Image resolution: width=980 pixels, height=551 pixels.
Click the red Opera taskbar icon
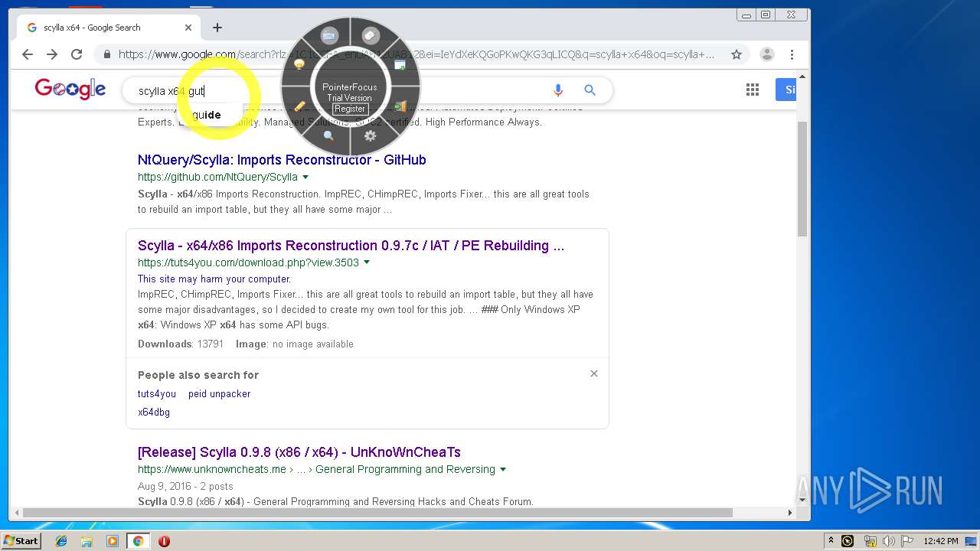[164, 541]
